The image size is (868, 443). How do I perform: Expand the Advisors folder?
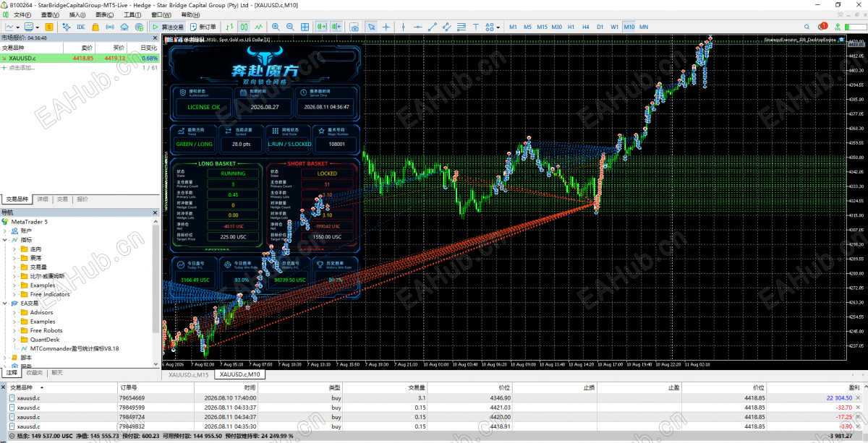[x=14, y=312]
